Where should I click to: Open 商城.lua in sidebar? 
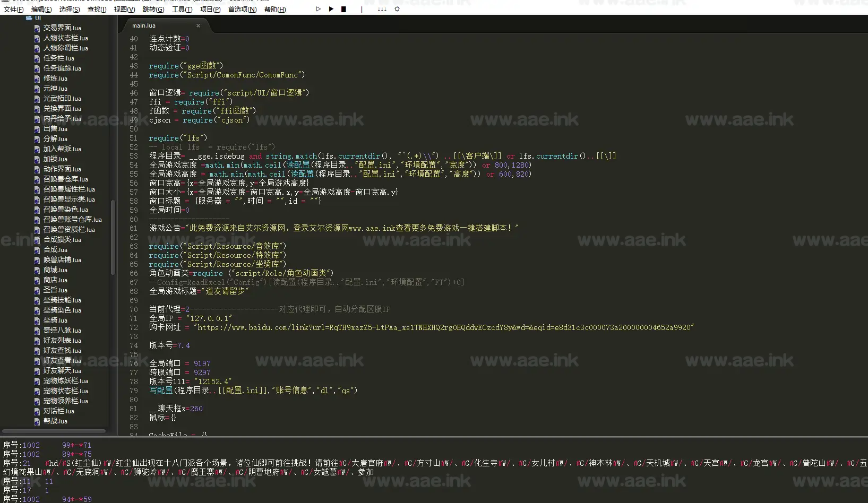click(x=55, y=270)
